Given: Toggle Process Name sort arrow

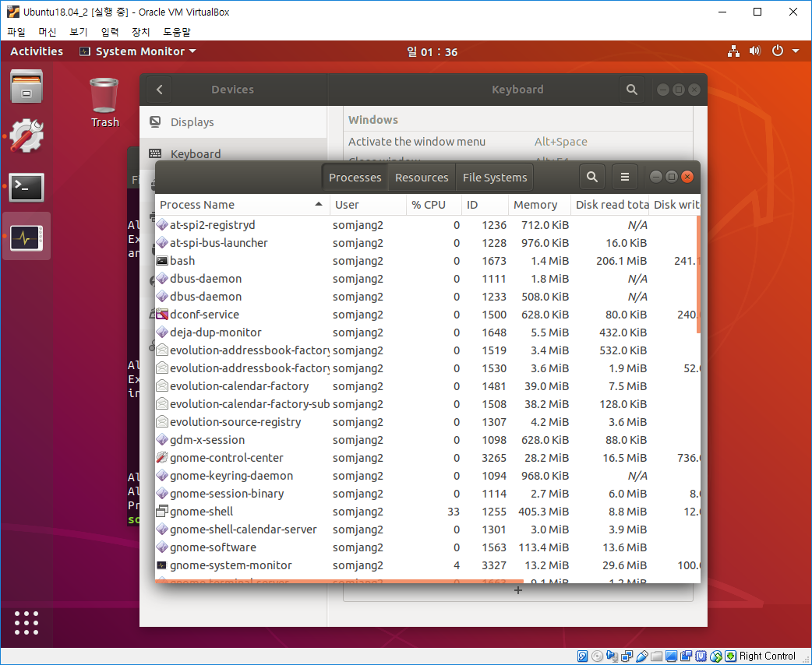Looking at the screenshot, I should [319, 205].
